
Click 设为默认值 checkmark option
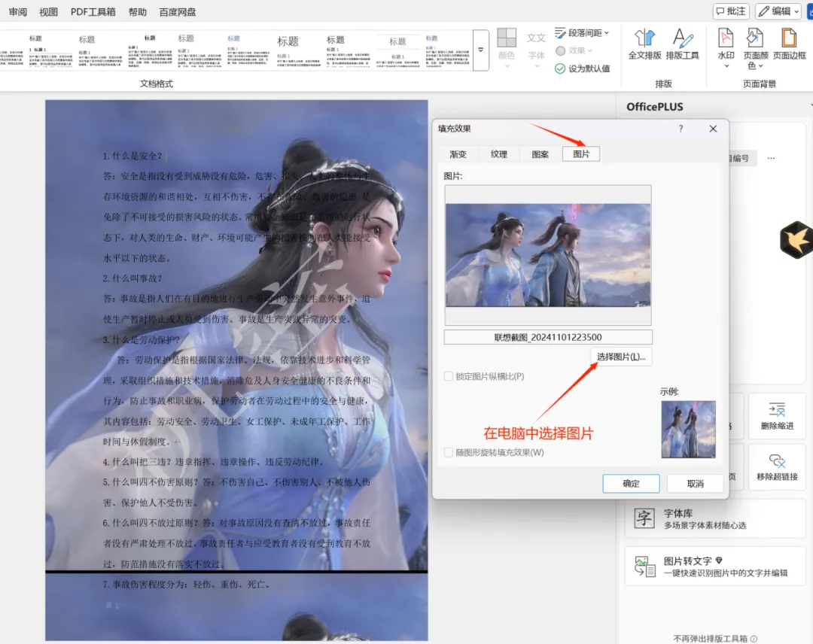(x=582, y=68)
